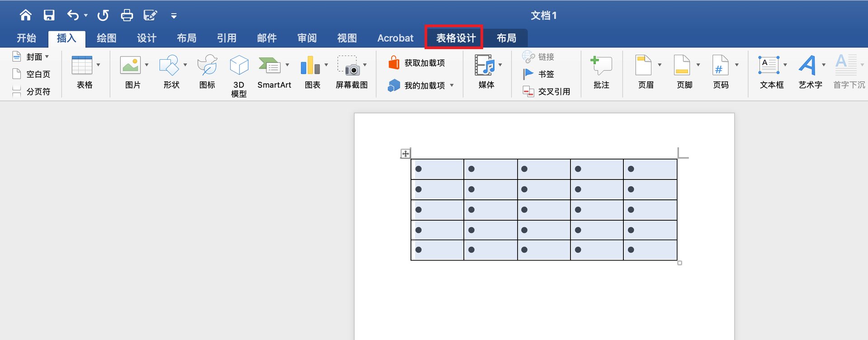This screenshot has width=868, height=340.
Task: Save the document with the floppy disk icon
Action: (x=49, y=15)
